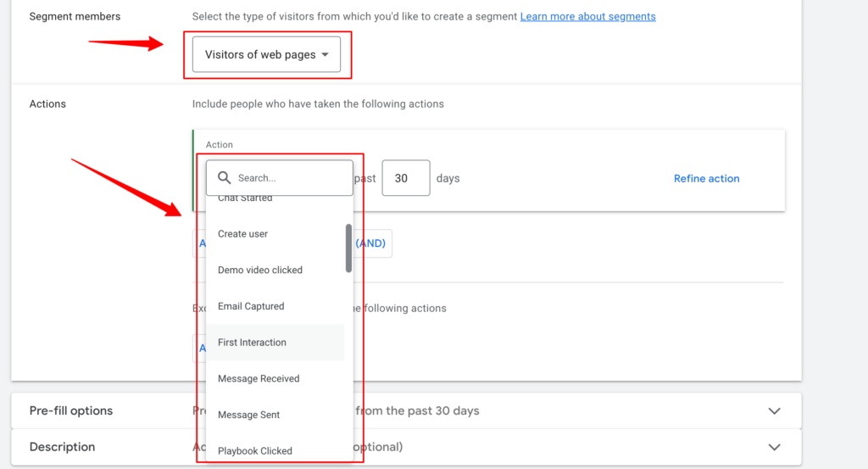
Task: Click the 30 days number field
Action: point(405,179)
